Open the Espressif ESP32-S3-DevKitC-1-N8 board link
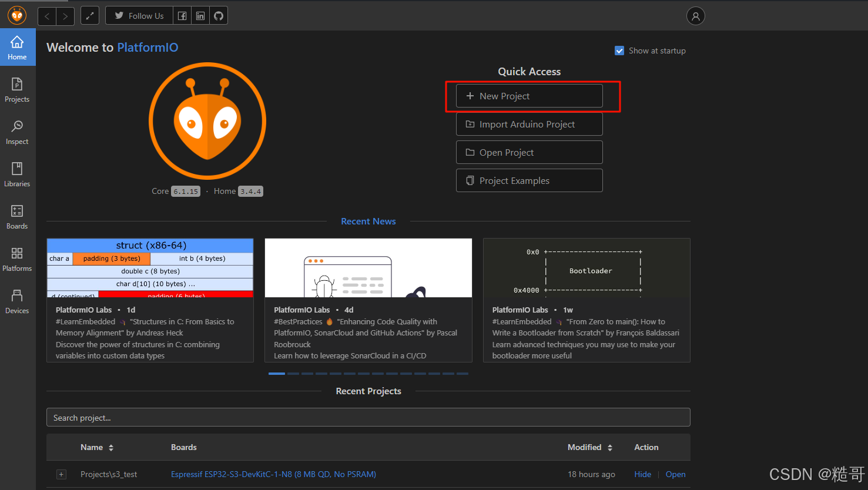The image size is (868, 490). [x=273, y=474]
